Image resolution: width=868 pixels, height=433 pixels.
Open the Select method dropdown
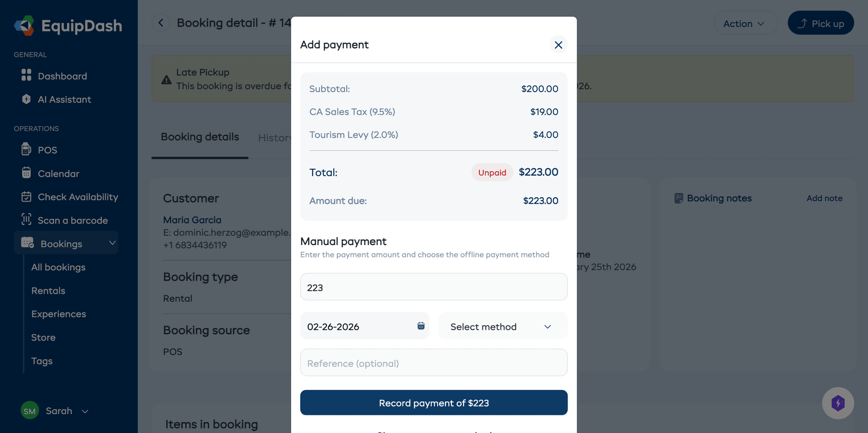click(x=502, y=326)
